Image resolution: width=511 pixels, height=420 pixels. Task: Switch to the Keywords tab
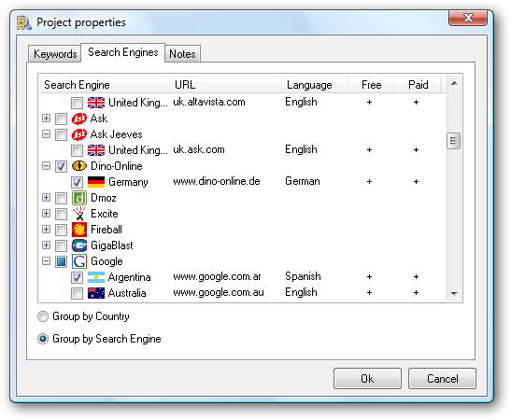click(x=55, y=54)
